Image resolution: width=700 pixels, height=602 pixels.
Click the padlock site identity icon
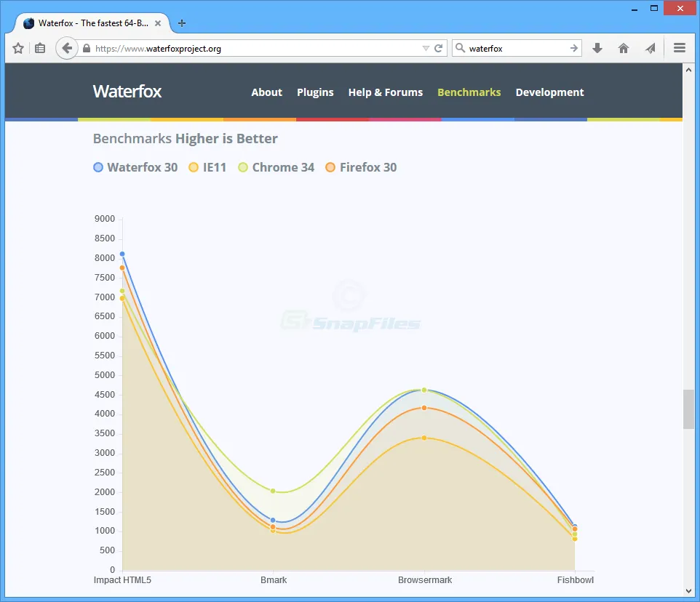[x=87, y=48]
